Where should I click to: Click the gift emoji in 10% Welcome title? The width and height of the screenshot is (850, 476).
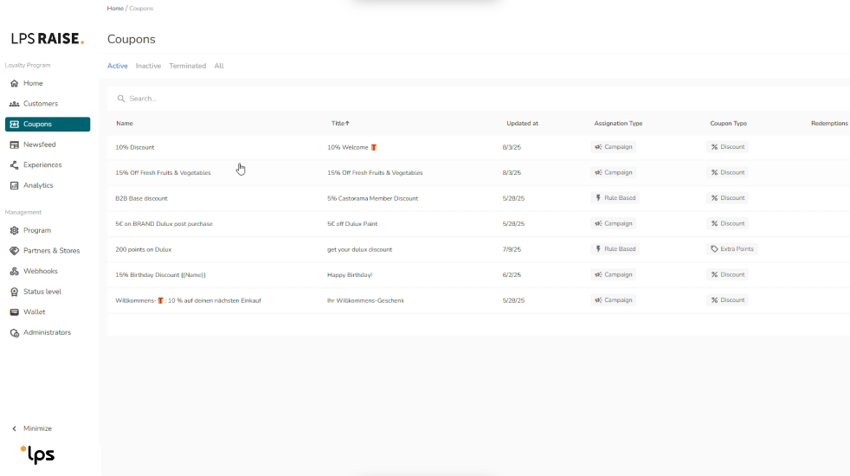(x=374, y=147)
